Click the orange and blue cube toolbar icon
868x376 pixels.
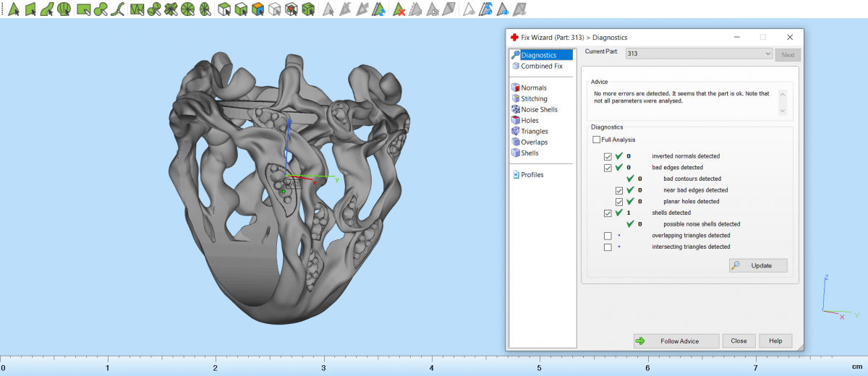pos(258,9)
